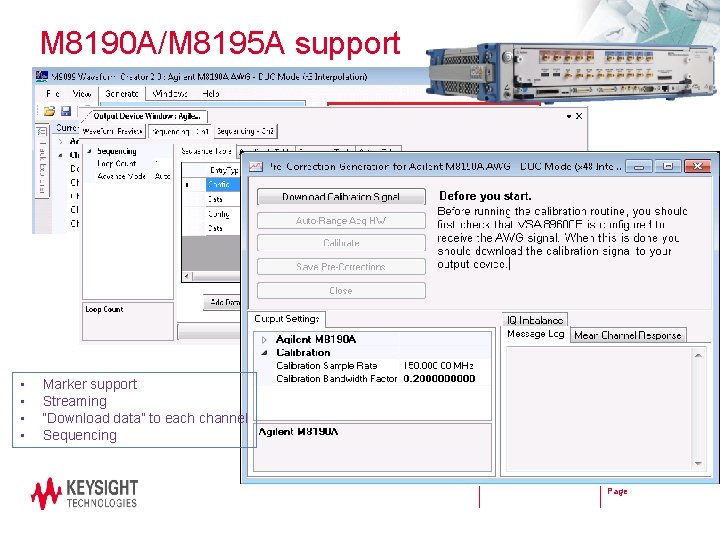
Task: Select the Output Settings tab
Action: (287, 319)
